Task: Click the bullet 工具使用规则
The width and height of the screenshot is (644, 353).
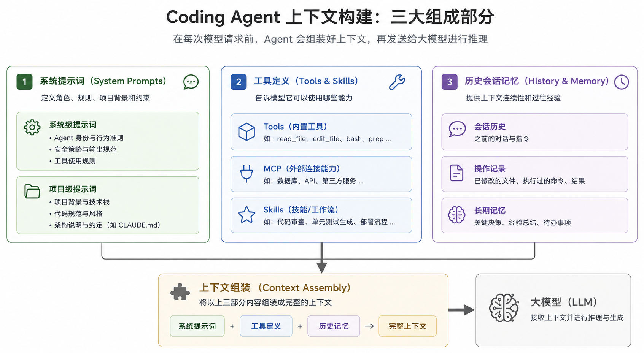Action: tap(72, 161)
